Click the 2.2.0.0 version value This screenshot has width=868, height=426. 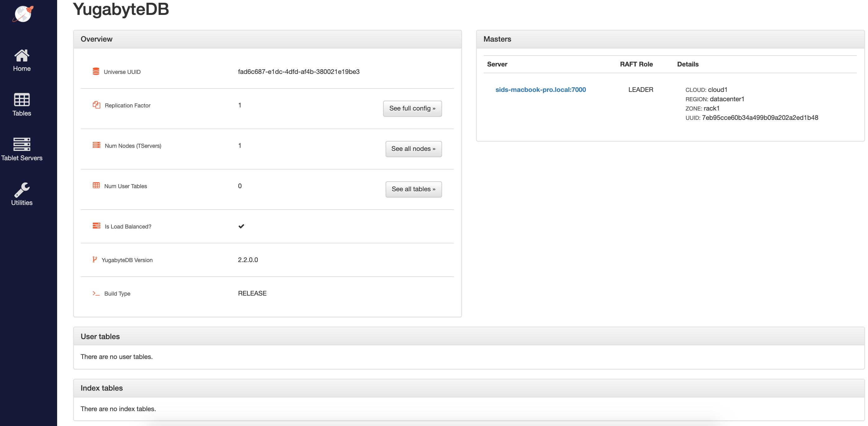(x=248, y=260)
